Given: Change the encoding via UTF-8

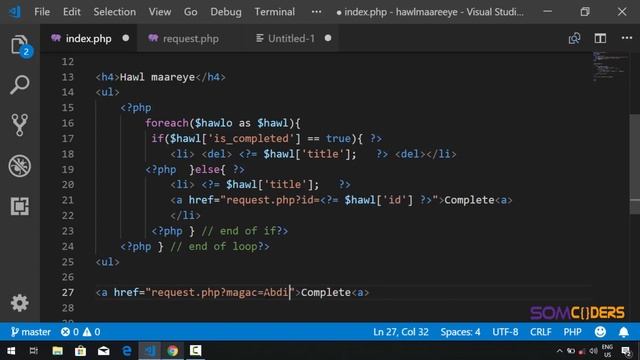Looking at the screenshot, I should coord(505,332).
